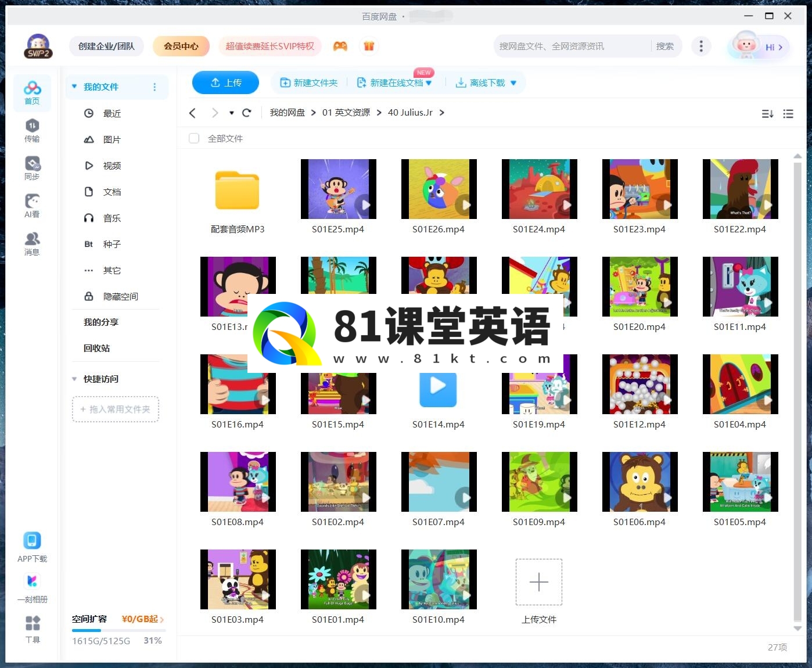This screenshot has width=812, height=668.
Task: Go back with the left arrow
Action: [192, 113]
